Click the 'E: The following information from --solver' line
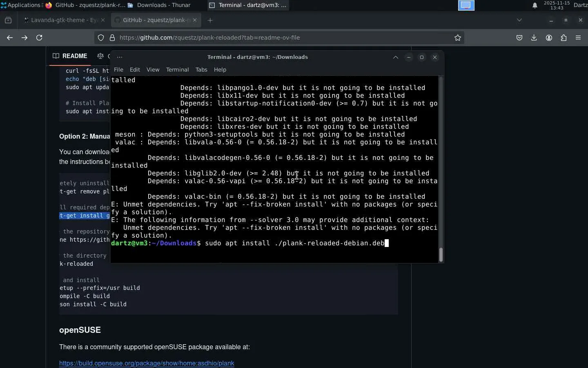Image resolution: width=588 pixels, height=368 pixels. tap(270, 220)
